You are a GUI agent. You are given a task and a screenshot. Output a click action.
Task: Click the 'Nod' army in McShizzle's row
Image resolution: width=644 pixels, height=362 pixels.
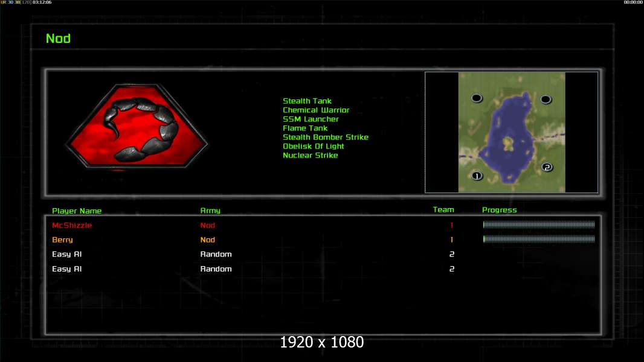pyautogui.click(x=207, y=225)
